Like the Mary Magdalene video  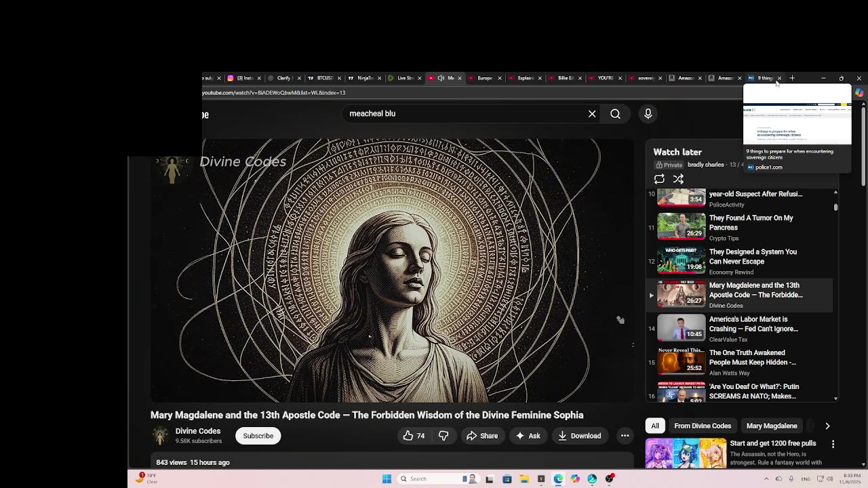point(414,436)
